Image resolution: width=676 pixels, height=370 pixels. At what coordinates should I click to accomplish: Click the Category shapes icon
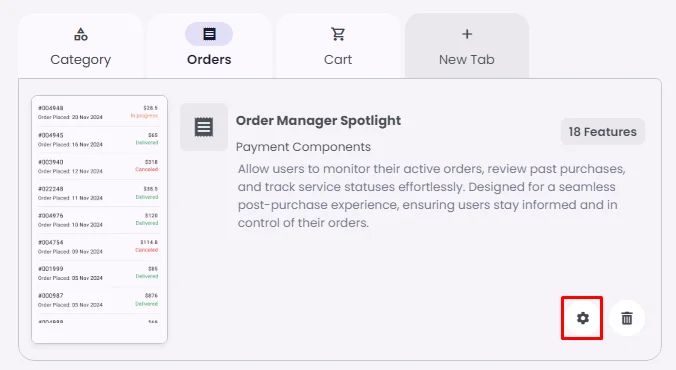click(81, 34)
